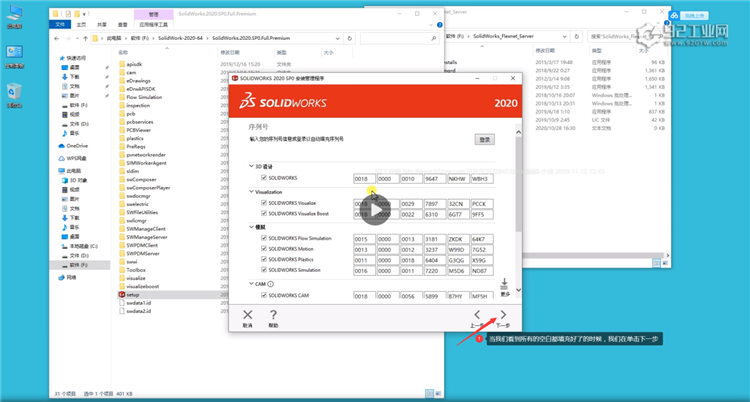Collapse the CAM section
This screenshot has height=402, width=750.
coord(251,284)
